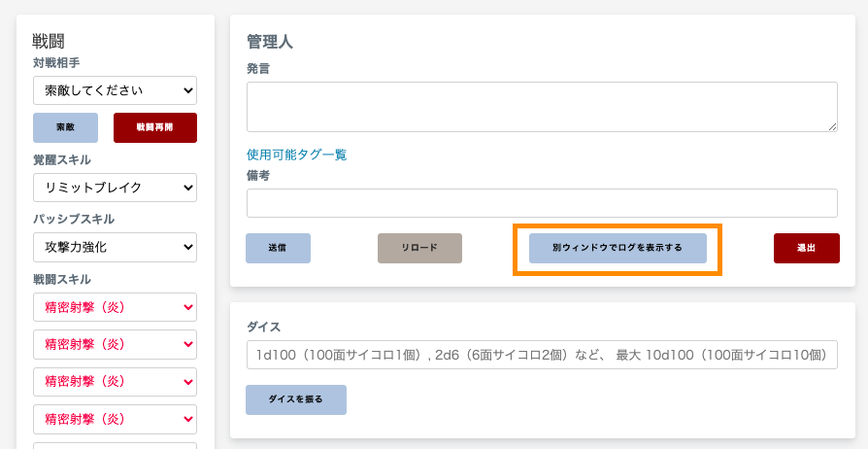The image size is (868, 449).
Task: Grab the resize handle of the 発言 textarea
Action: click(833, 127)
